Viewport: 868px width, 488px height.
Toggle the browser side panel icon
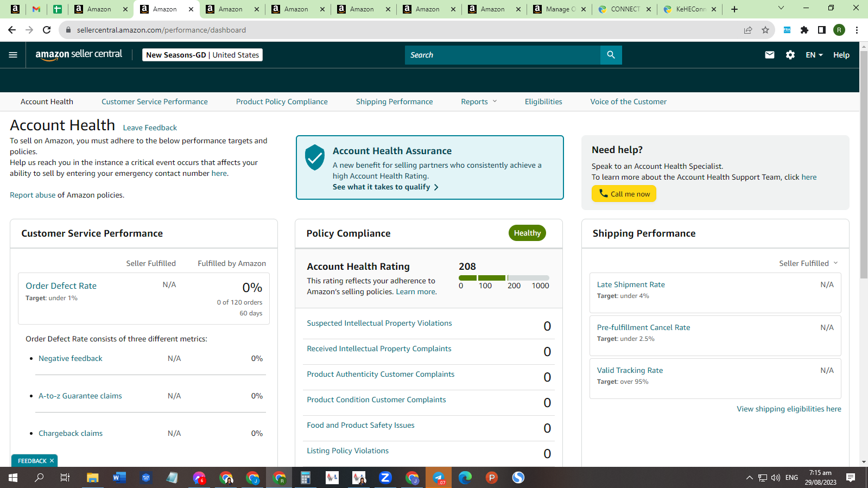pos(822,30)
